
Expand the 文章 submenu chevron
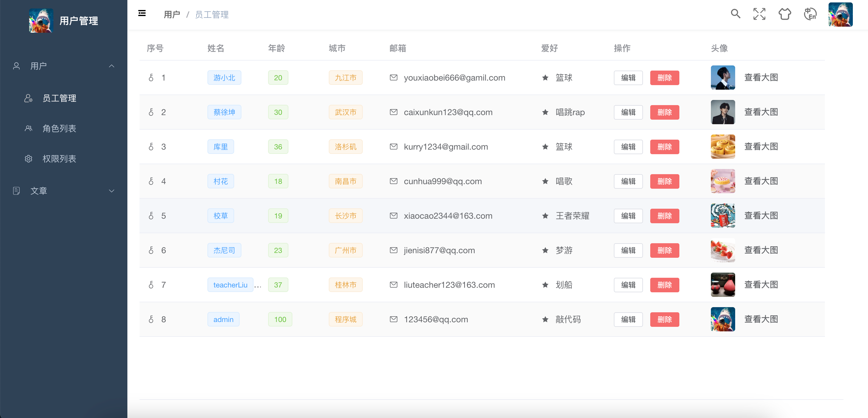point(112,191)
